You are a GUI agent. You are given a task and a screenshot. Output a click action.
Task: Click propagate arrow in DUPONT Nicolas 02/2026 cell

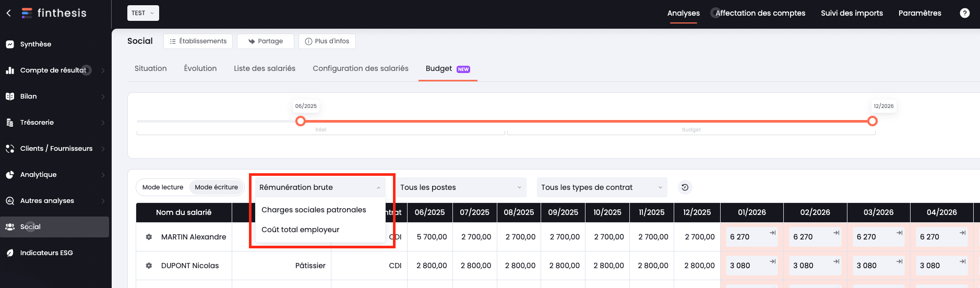coord(836,261)
